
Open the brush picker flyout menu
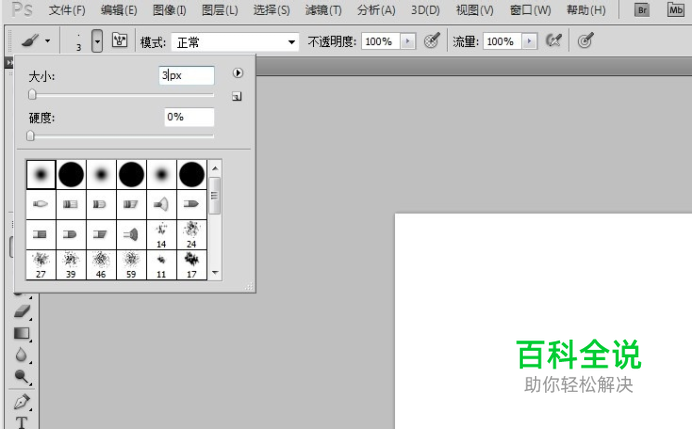237,73
